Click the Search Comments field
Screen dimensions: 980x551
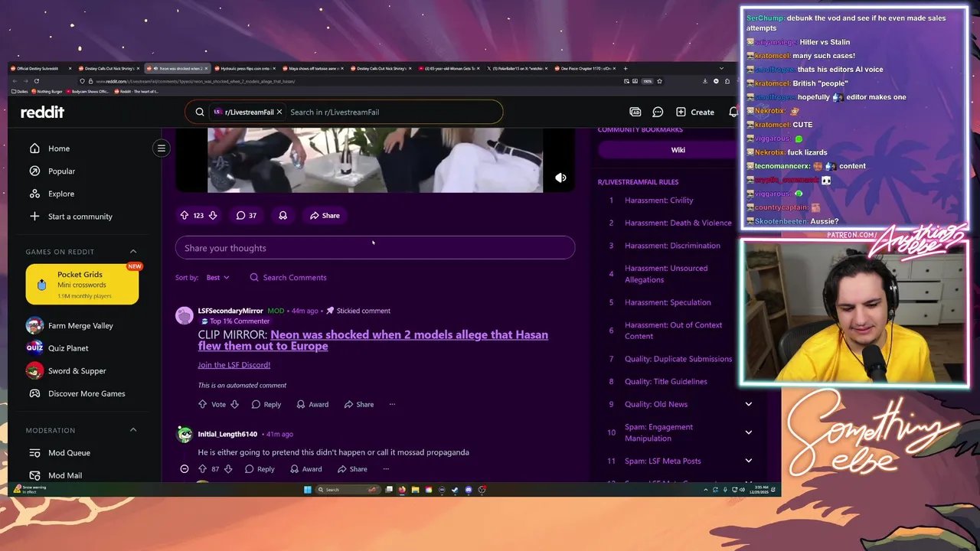288,278
